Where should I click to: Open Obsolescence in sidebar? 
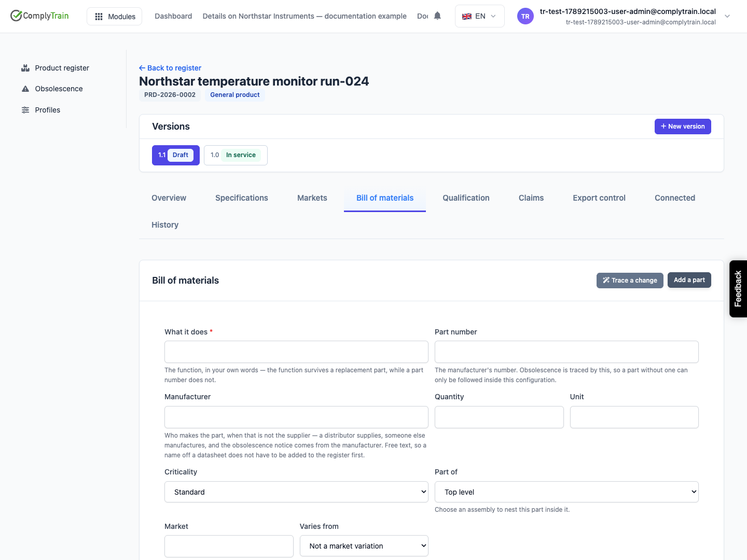tap(59, 89)
